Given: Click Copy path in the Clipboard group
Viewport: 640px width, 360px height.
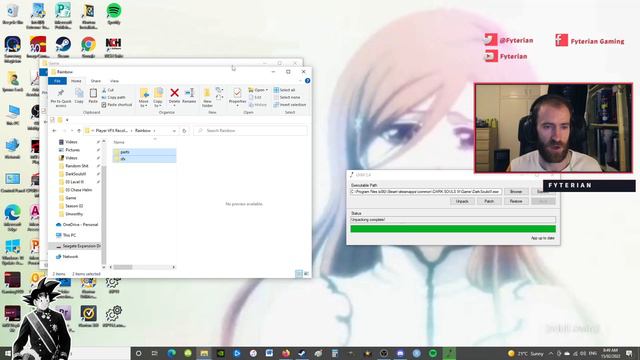Looking at the screenshot, I should coord(114,98).
